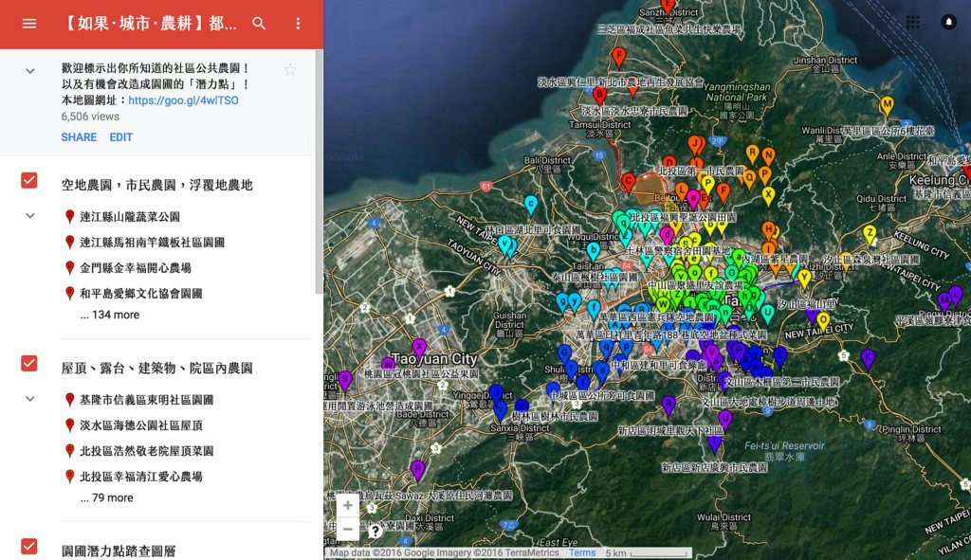971x560 pixels.
Task: Click the SHARE button
Action: coord(79,137)
